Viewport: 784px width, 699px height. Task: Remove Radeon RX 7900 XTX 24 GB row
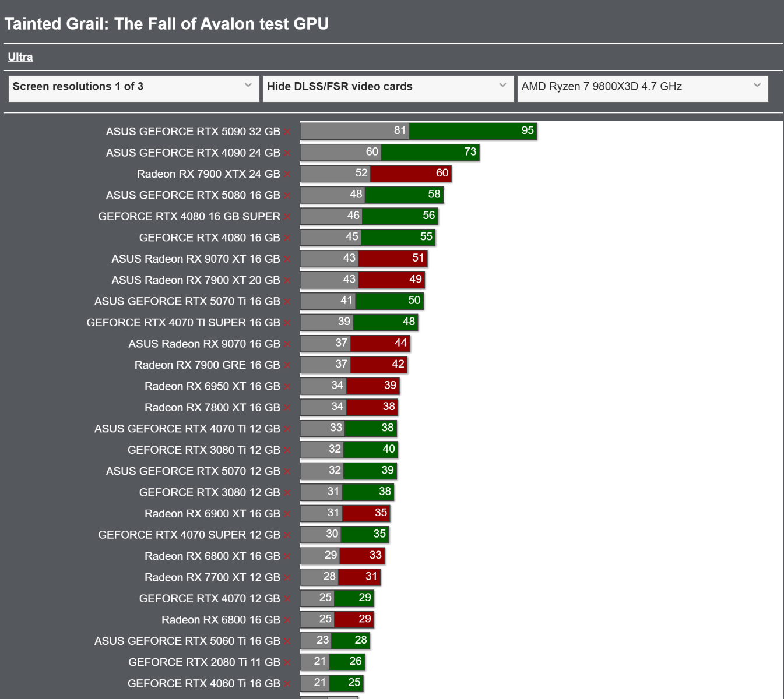point(287,174)
